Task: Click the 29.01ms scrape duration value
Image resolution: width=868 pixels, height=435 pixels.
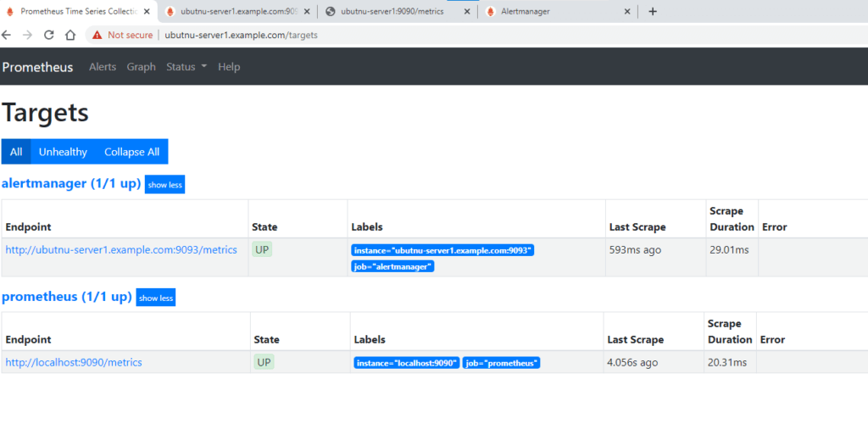Action: click(729, 249)
